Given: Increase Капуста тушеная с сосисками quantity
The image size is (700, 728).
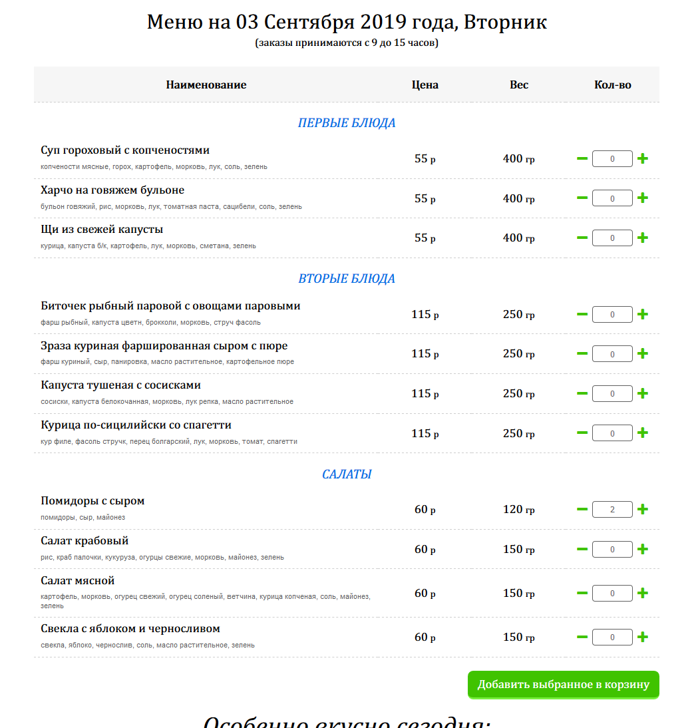Looking at the screenshot, I should coord(643,393).
